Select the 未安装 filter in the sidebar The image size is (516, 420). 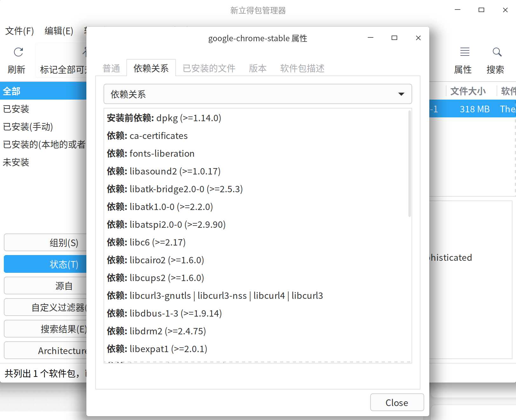[x=16, y=162]
